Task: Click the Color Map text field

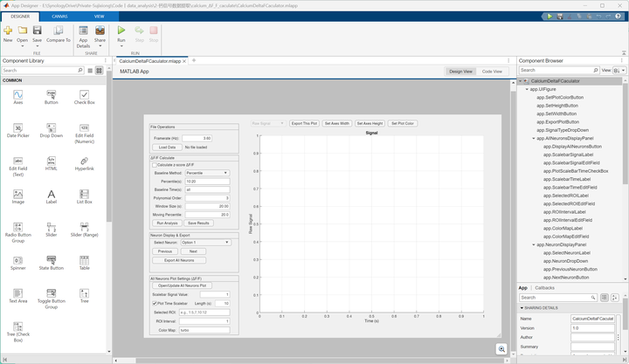Action: pyautogui.click(x=204, y=330)
